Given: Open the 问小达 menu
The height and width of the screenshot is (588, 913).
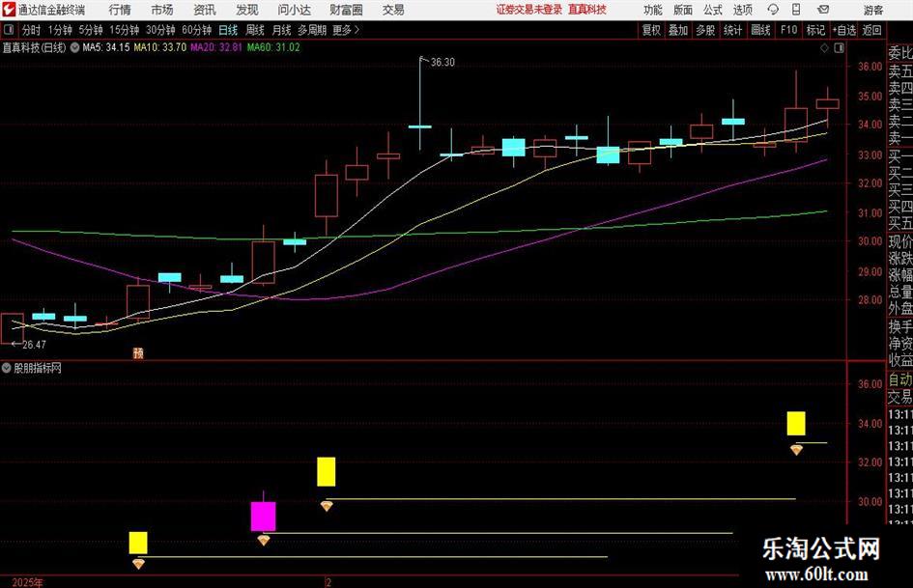Looking at the screenshot, I should 294,10.
